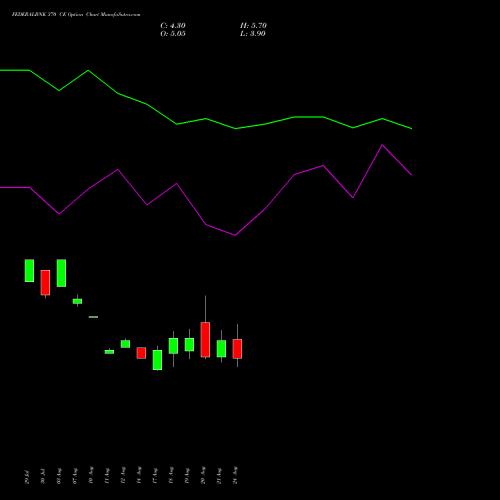
Task: Click the close price value C: 4.30
Action: coord(173,26)
